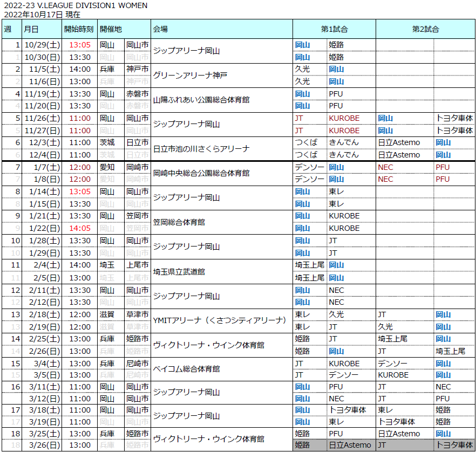Image resolution: width=476 pixels, height=452 pixels.
Task: Click the YMITアリーナ(くさつシティアリーナ) venue
Action: [220, 320]
